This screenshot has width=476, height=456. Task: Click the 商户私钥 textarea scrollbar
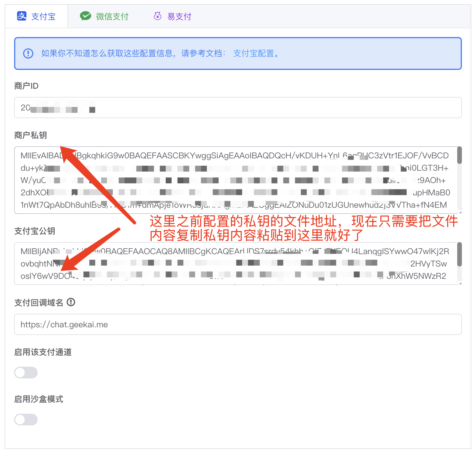459,155
